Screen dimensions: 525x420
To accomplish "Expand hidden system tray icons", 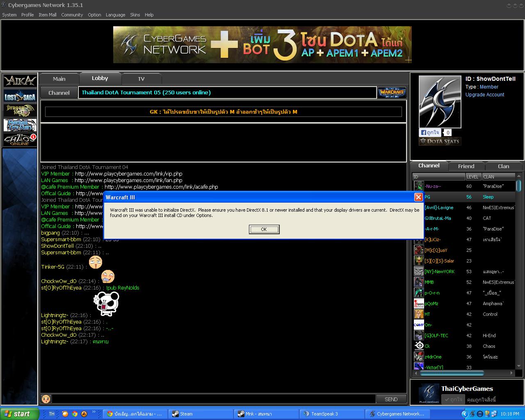I will point(464,414).
